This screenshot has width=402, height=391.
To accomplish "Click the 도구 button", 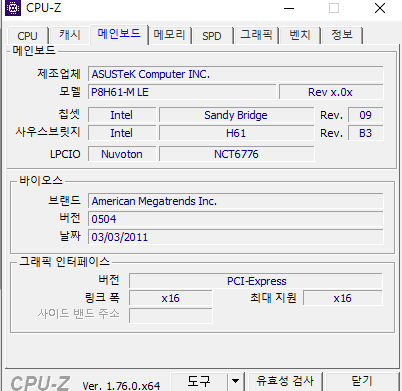I will [x=199, y=381].
